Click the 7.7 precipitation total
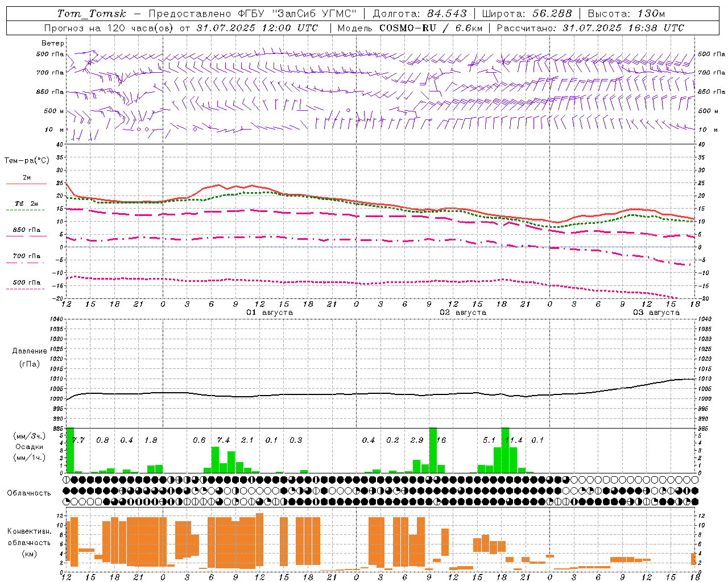 click(x=78, y=440)
